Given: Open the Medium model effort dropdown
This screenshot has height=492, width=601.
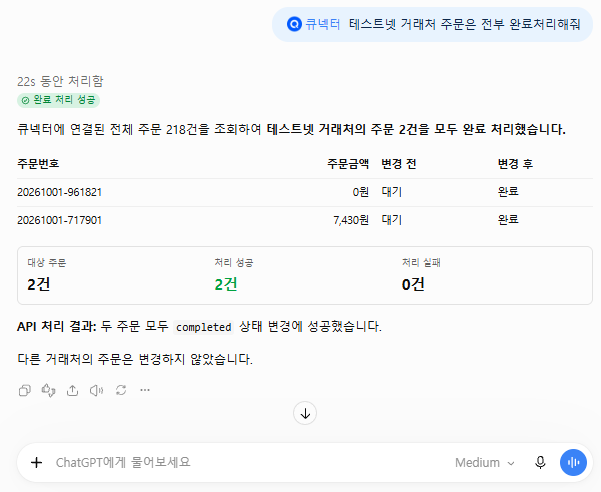Looking at the screenshot, I should [484, 463].
